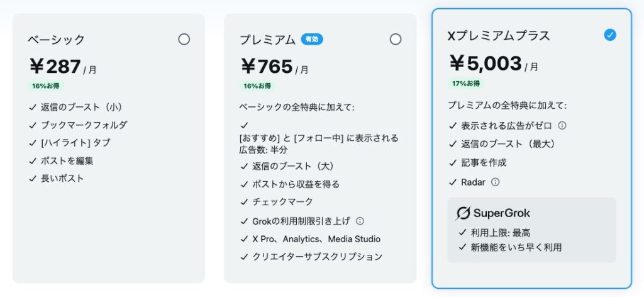Click the 有効 badge on プレミアム

[311, 39]
